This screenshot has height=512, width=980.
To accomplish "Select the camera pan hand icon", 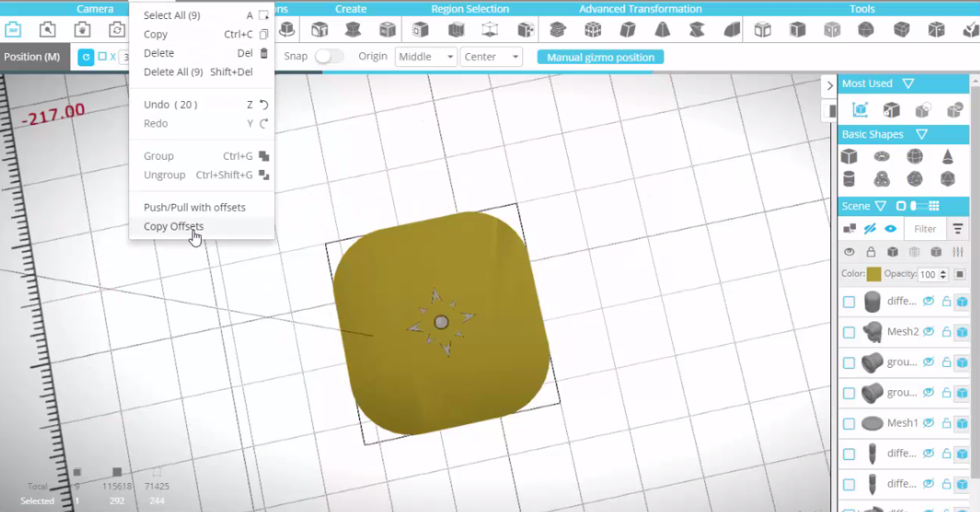I will point(82,30).
